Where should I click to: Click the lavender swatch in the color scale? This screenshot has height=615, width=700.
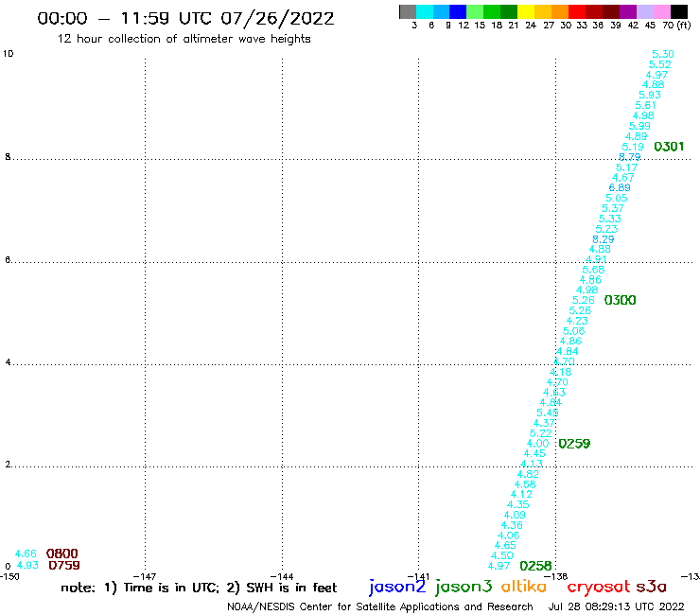(x=644, y=11)
